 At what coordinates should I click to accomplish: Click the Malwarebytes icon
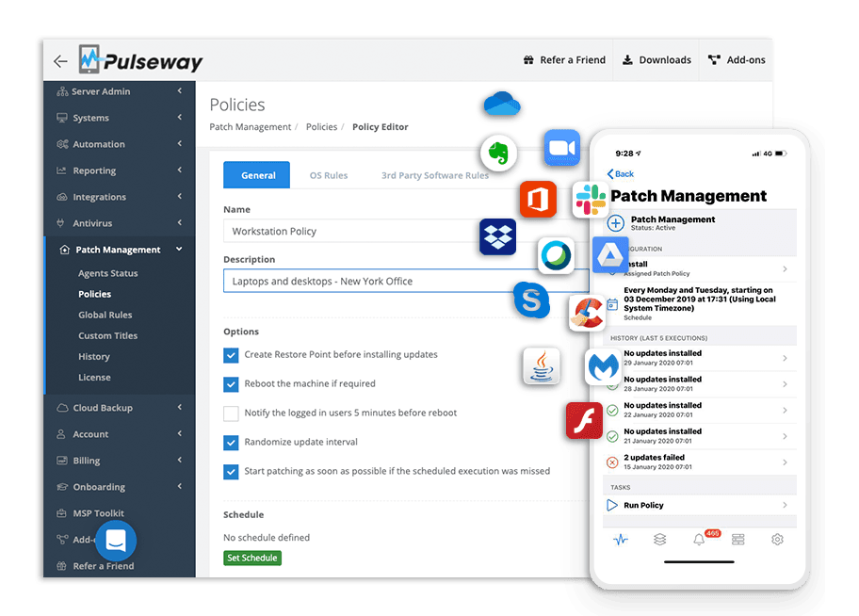click(x=603, y=366)
